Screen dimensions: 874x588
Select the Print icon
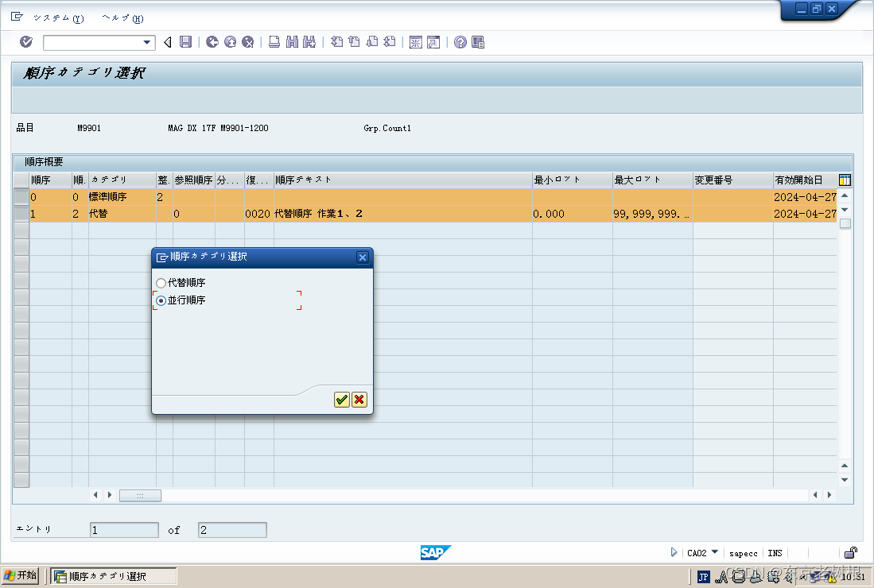[273, 41]
